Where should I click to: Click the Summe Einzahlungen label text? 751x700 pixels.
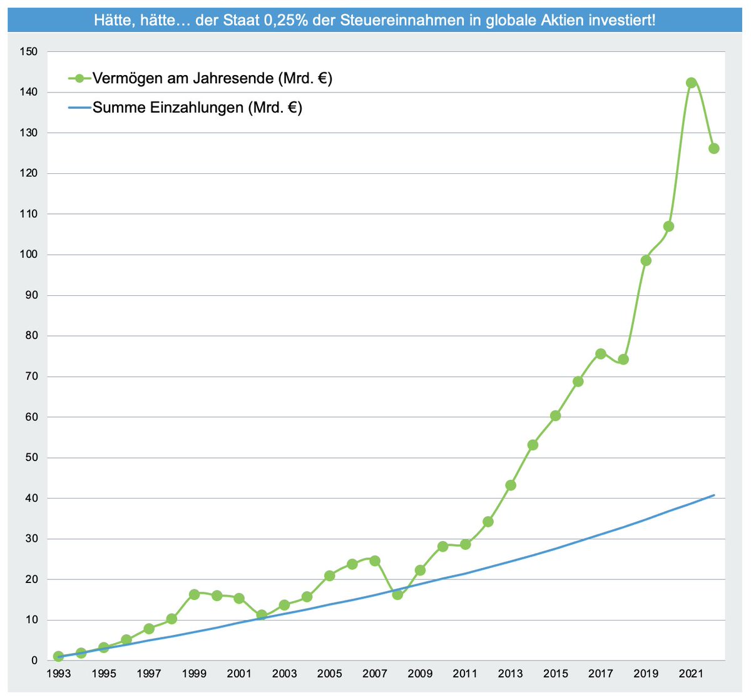pyautogui.click(x=197, y=107)
